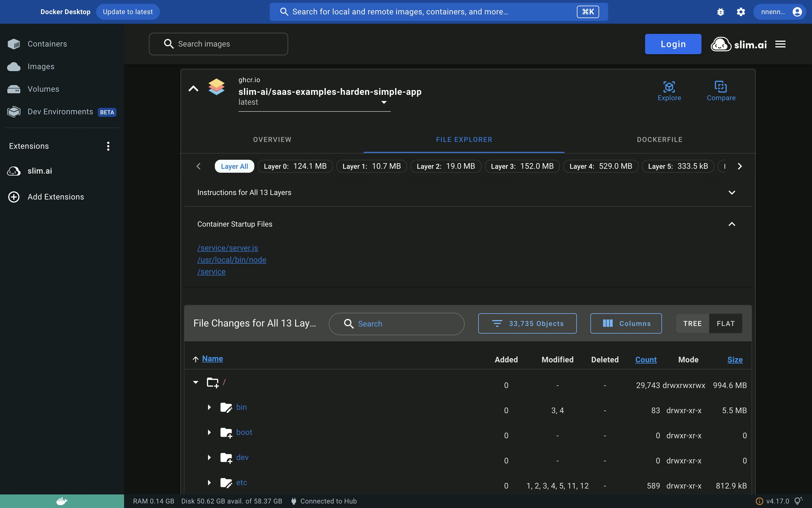Screen dimensions: 812x508
Task: Expand the dev directory
Action: 209,458
